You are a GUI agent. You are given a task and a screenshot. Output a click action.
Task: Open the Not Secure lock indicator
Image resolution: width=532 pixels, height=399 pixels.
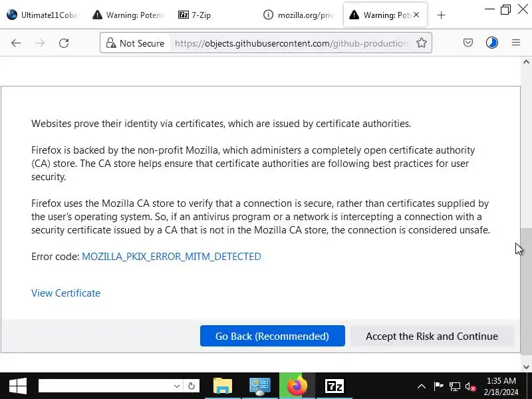point(135,43)
